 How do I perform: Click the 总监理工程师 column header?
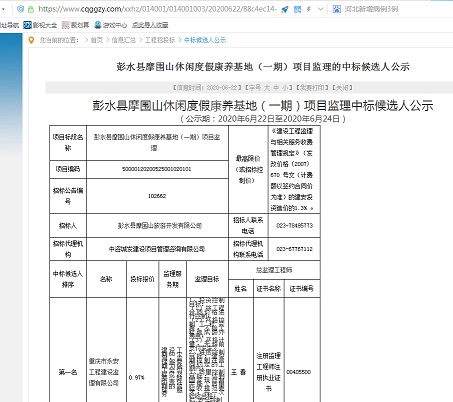(274, 270)
